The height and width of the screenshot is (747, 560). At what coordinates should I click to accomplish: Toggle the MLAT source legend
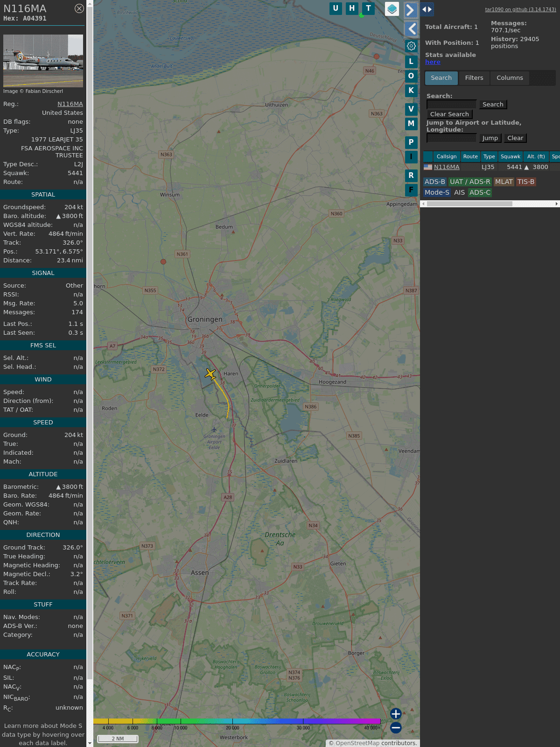(x=504, y=182)
